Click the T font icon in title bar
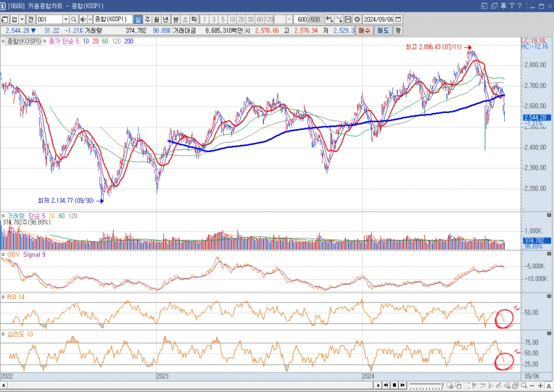Screen dimensions: 554x392 pos(511,6)
